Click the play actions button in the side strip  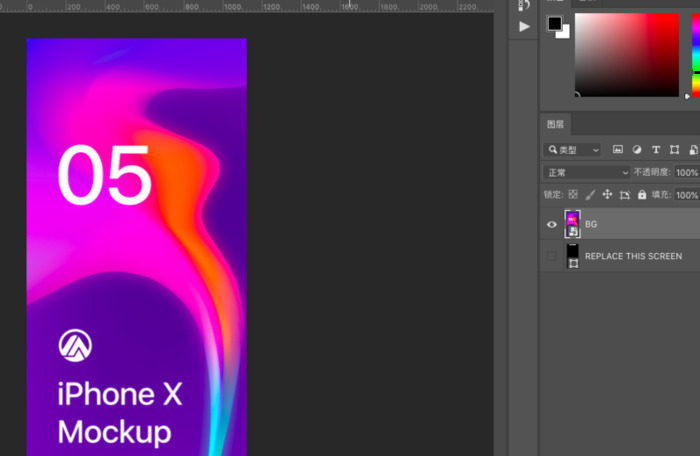[x=525, y=27]
